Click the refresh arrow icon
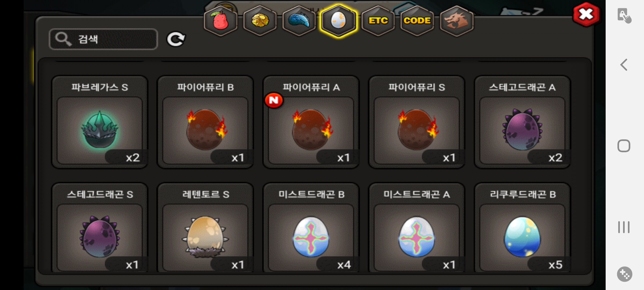The image size is (644, 290). [x=176, y=39]
